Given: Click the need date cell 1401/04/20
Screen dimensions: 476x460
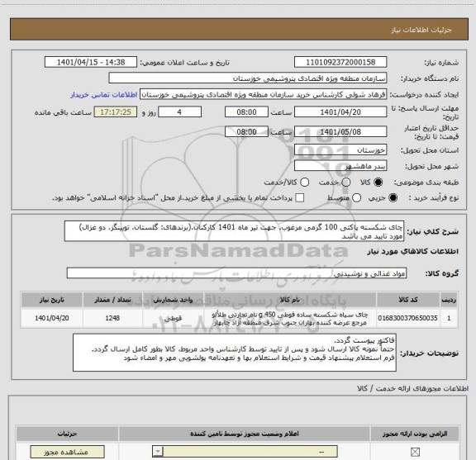Looking at the screenshot, I should [51, 318].
